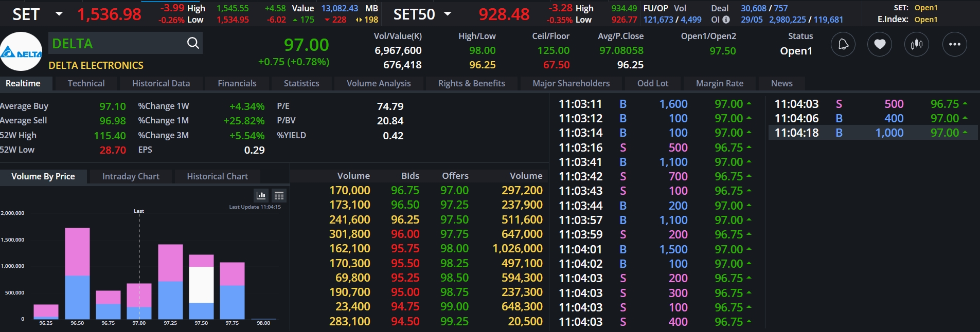The image size is (980, 332).
Task: Click the floor price 67.50
Action: point(557,65)
